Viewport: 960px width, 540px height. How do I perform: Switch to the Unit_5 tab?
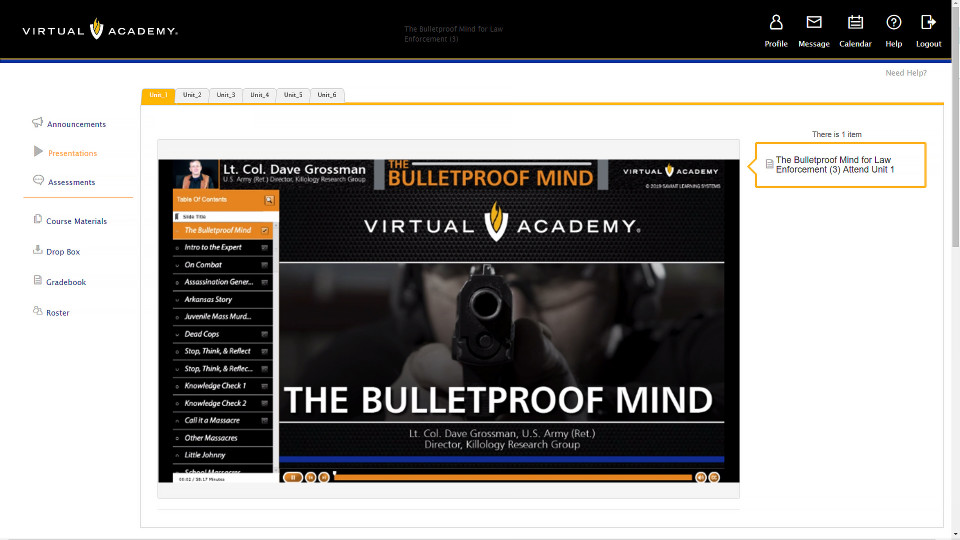(293, 95)
